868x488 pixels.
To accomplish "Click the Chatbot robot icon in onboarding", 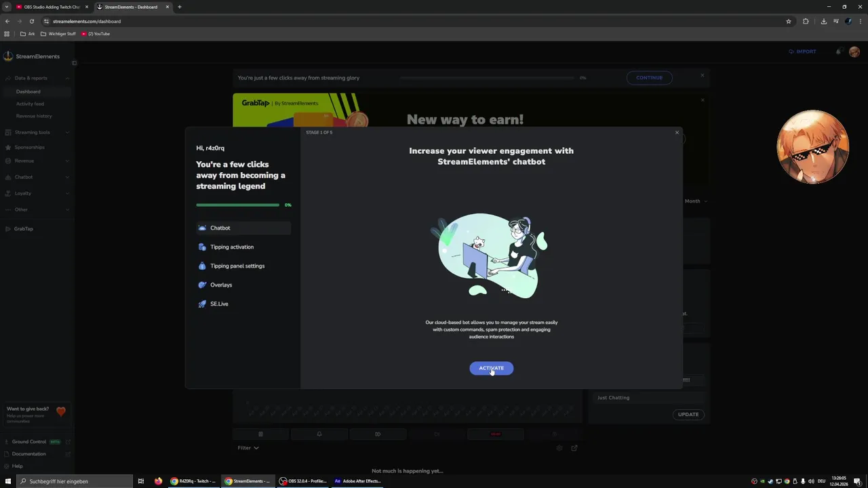I will [x=202, y=228].
